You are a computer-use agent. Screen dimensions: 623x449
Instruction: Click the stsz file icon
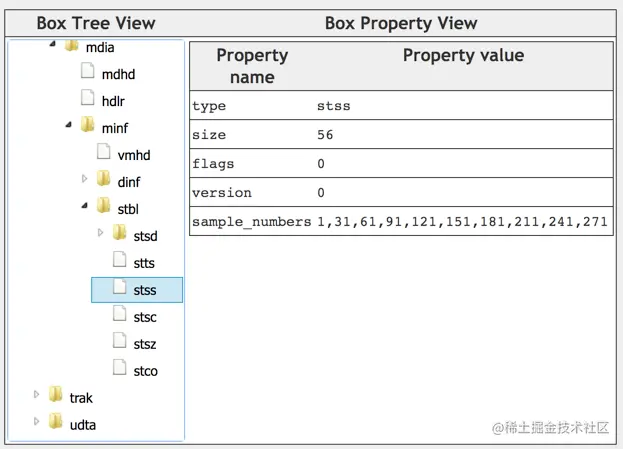(119, 341)
